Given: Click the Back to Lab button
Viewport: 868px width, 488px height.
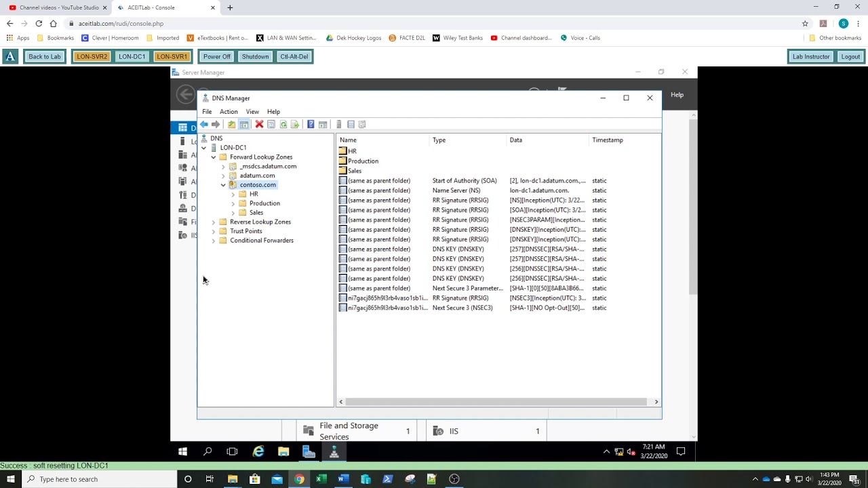Looking at the screenshot, I should click(45, 57).
